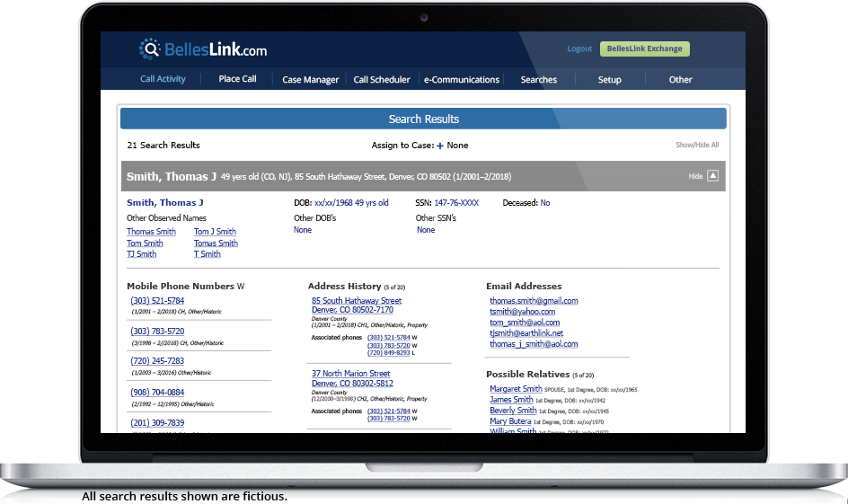Viewport: 848px width, 504px height.
Task: Click mobile number (303) 783-5720 in Mobile Phone Numbers
Action: 157,332
